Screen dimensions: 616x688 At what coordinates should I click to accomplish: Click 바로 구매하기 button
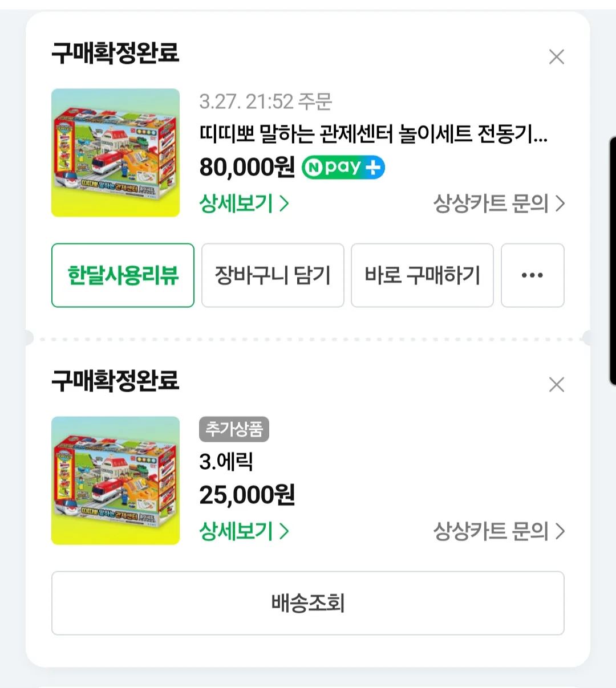point(422,275)
